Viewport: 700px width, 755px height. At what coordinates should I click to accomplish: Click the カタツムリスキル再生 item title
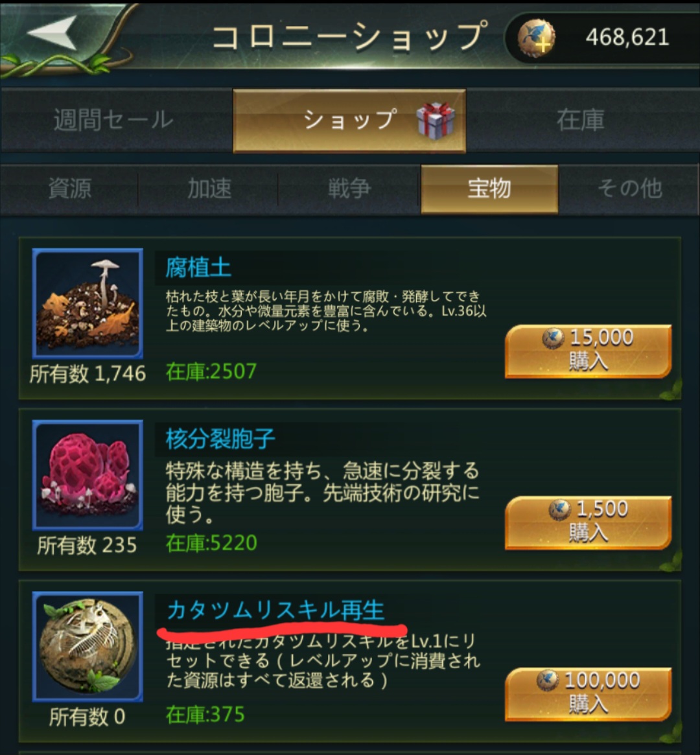click(x=276, y=610)
